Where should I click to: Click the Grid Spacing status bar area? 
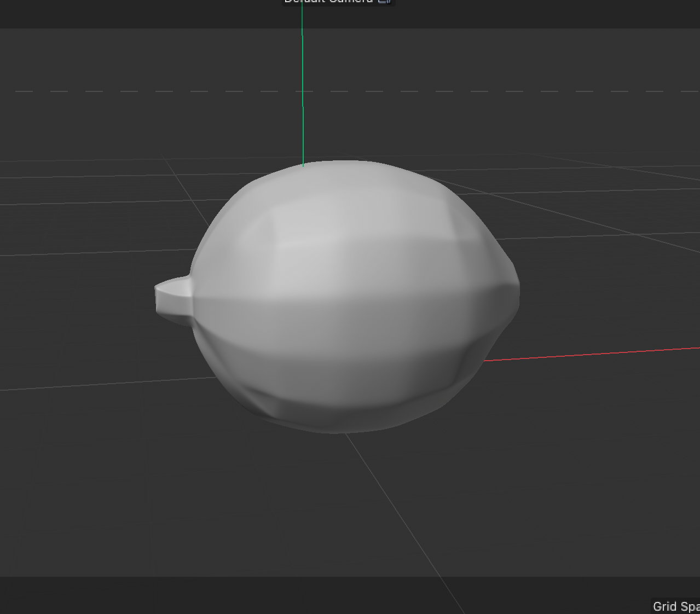tap(675, 606)
